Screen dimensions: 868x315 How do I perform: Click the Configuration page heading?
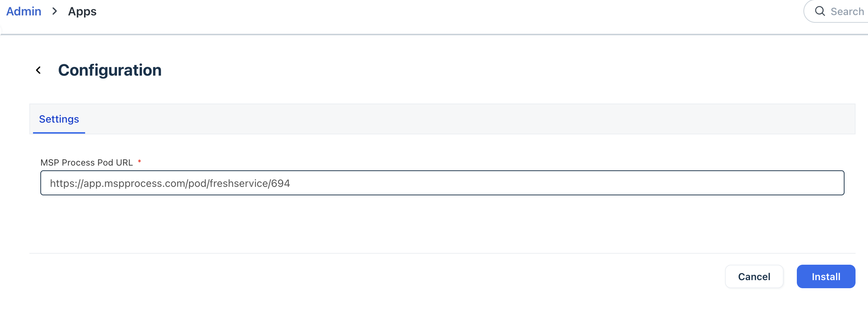point(110,70)
